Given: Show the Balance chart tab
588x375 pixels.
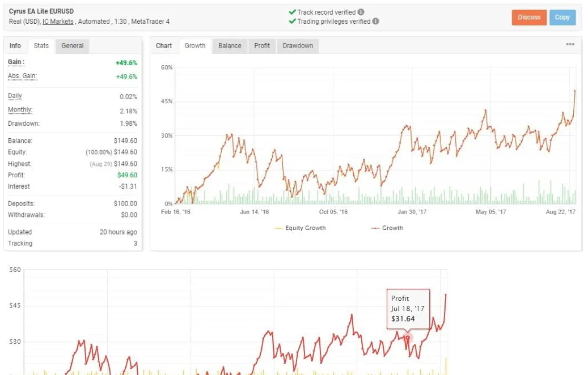Looking at the screenshot, I should 230,46.
